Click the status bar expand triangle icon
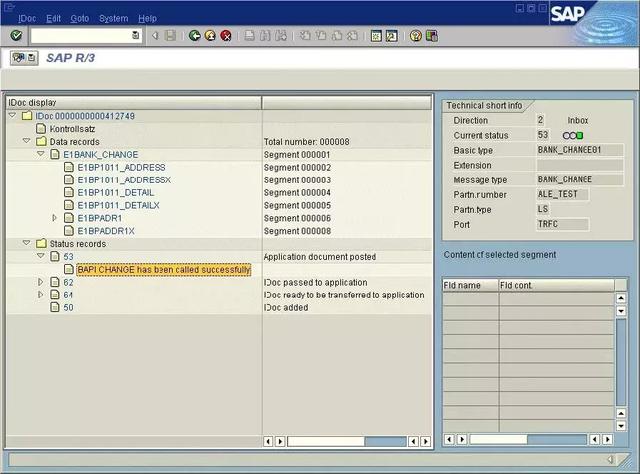The image size is (640, 474). tap(610, 460)
